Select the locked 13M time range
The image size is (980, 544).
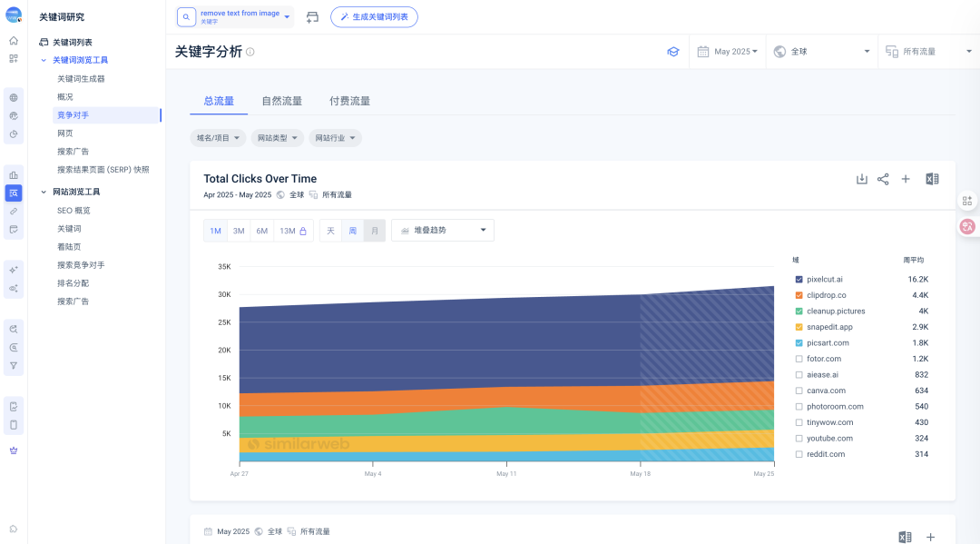293,231
